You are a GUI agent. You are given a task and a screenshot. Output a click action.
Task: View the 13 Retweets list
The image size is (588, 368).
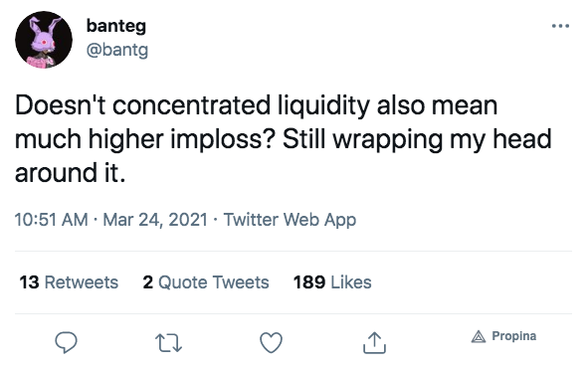[x=69, y=282]
